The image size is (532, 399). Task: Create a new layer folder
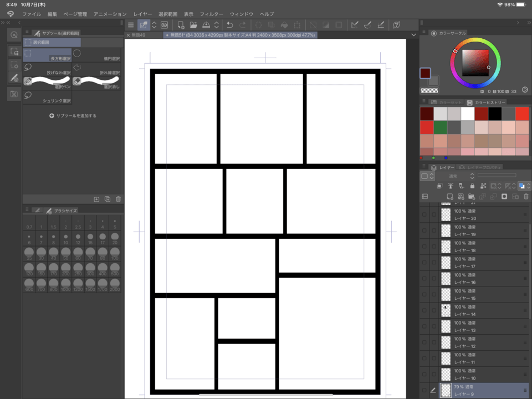472,196
